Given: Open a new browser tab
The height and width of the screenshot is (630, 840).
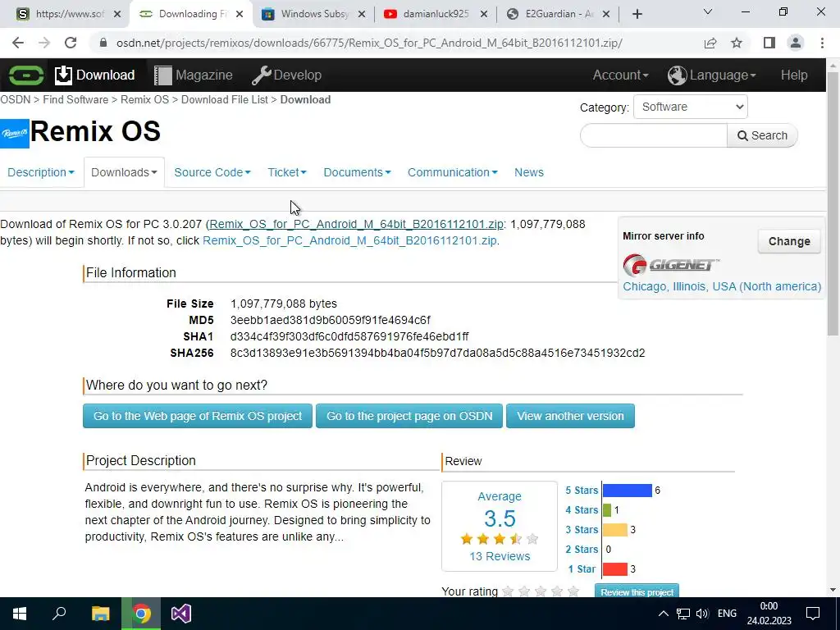Looking at the screenshot, I should tap(637, 14).
